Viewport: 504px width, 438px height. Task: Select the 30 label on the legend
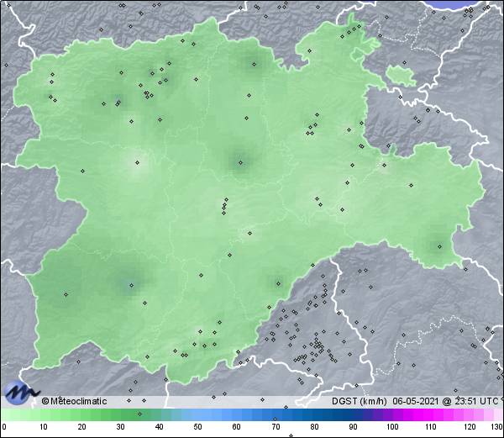[120, 427]
